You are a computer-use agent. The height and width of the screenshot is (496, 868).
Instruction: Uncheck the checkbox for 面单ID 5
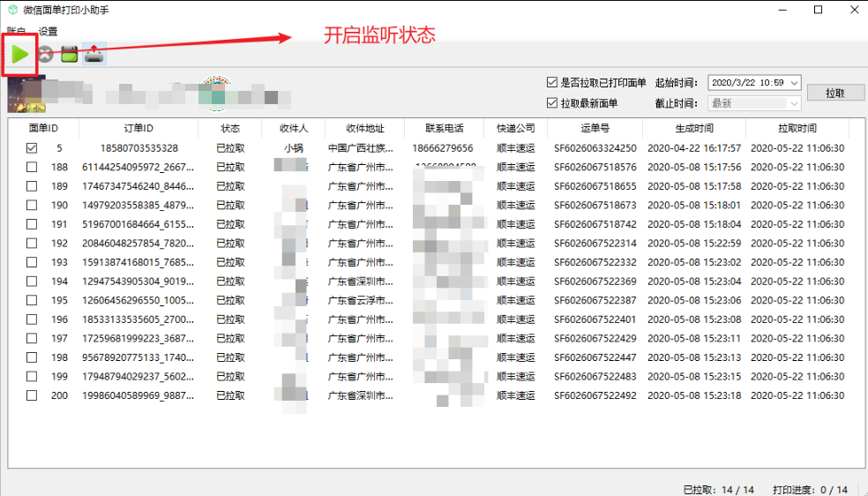32,148
